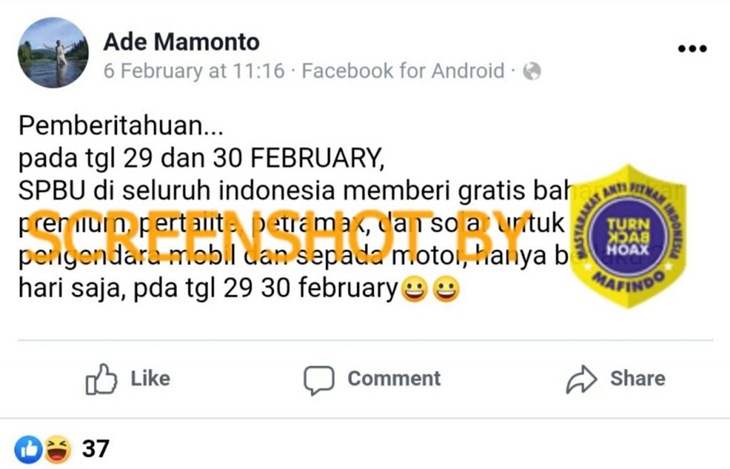Click the first grinning emoji in post
The image size is (730, 469).
pyautogui.click(x=414, y=289)
